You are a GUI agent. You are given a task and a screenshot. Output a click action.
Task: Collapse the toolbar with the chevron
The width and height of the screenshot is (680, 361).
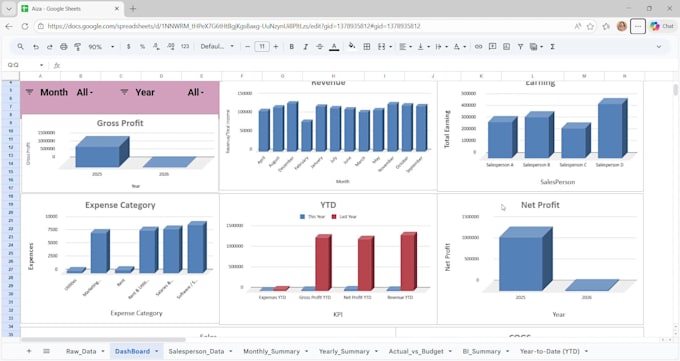coord(658,46)
